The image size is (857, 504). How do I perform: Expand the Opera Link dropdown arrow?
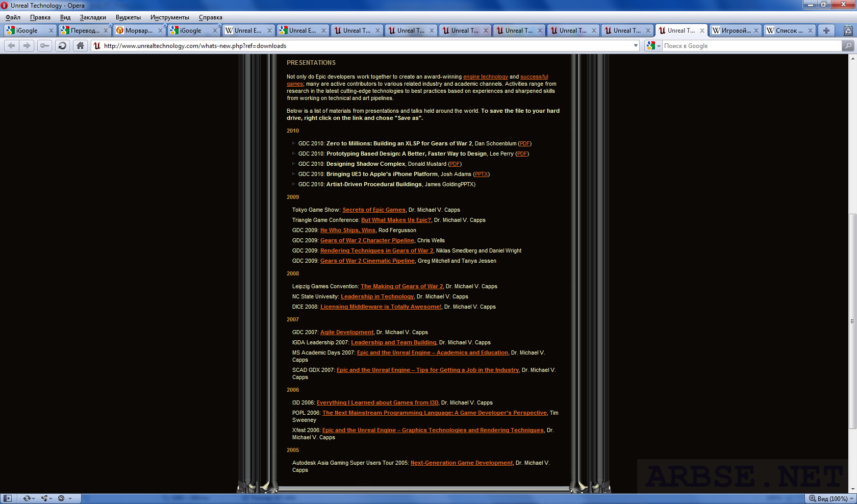pyautogui.click(x=34, y=498)
